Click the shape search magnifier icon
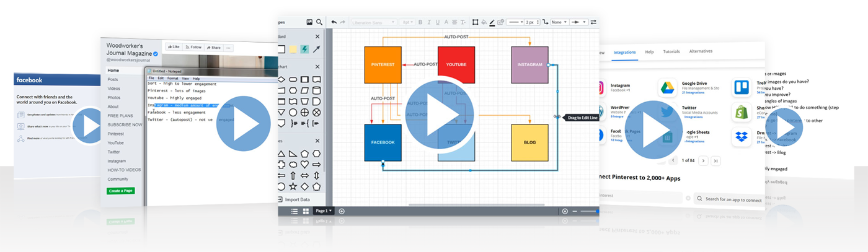Screen dimensions: 868x252 [x=319, y=22]
